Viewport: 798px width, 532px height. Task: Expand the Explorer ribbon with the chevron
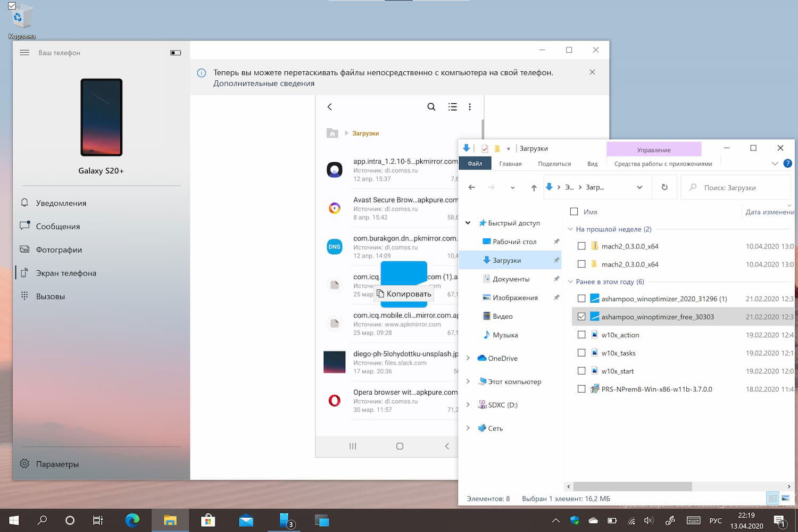click(x=775, y=163)
